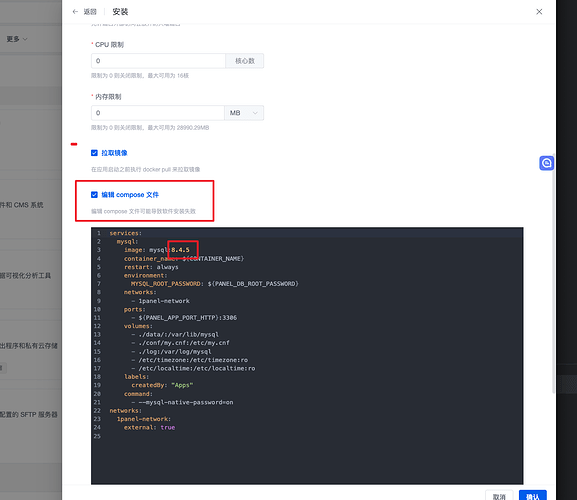Click the 内存限制 input field

point(157,113)
